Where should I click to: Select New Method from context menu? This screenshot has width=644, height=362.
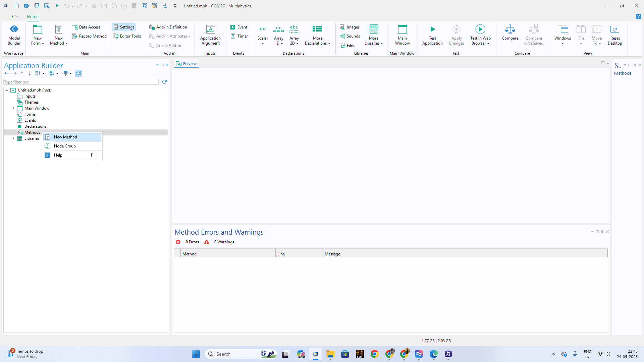(x=72, y=137)
